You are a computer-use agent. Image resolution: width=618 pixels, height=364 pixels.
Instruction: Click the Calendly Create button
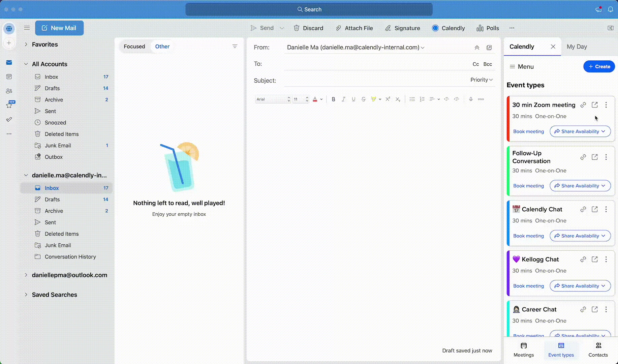[x=599, y=66]
